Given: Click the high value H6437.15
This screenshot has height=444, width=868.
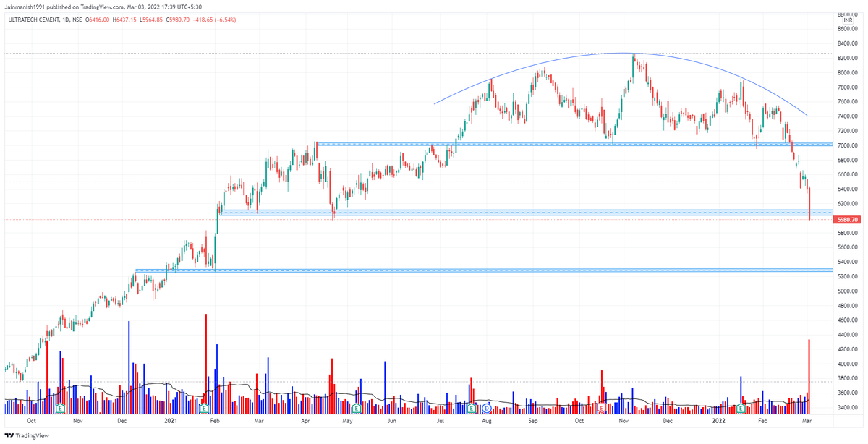Looking at the screenshot, I should [x=124, y=20].
